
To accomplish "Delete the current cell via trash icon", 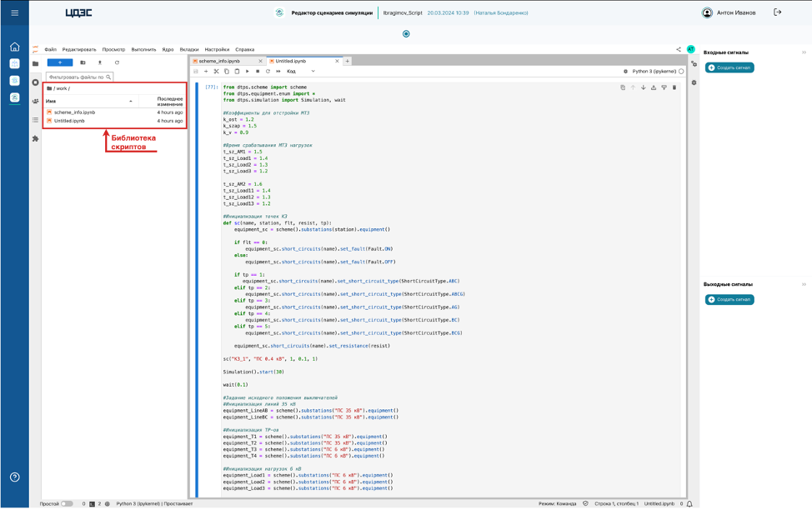I will click(x=674, y=87).
